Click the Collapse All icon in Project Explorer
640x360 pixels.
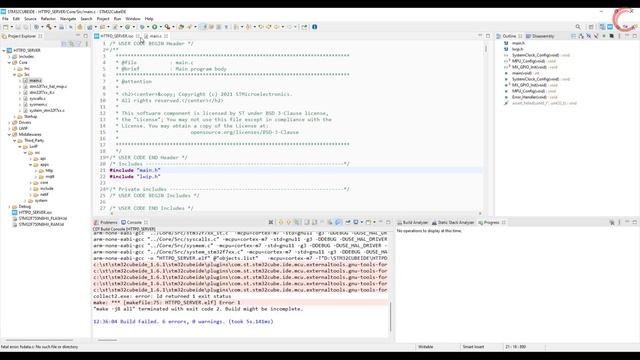pos(64,44)
